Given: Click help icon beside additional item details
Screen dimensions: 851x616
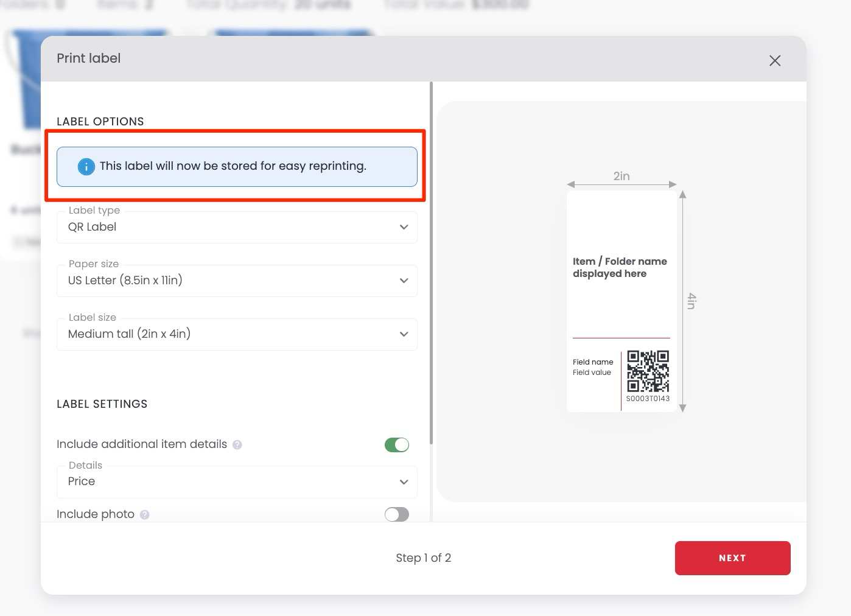Looking at the screenshot, I should point(237,445).
